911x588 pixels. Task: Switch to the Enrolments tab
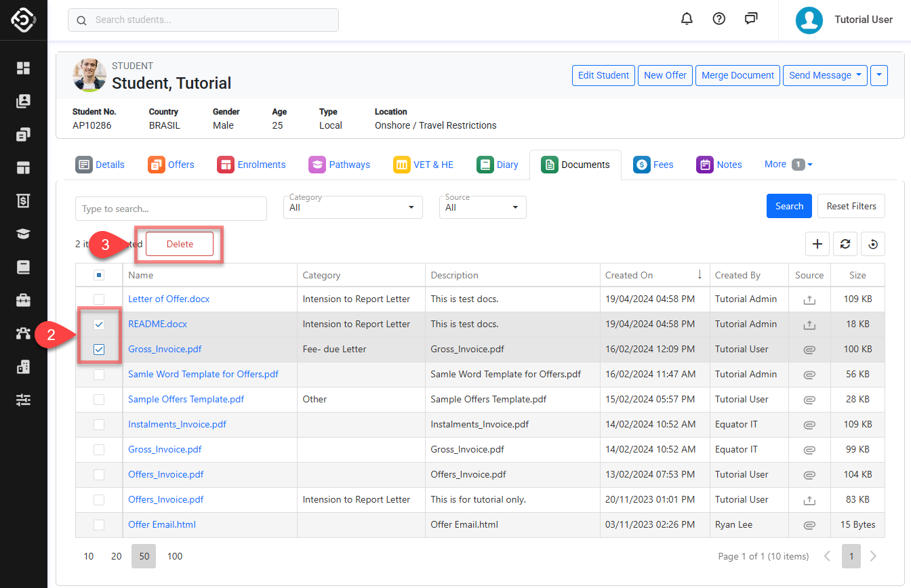[251, 165]
